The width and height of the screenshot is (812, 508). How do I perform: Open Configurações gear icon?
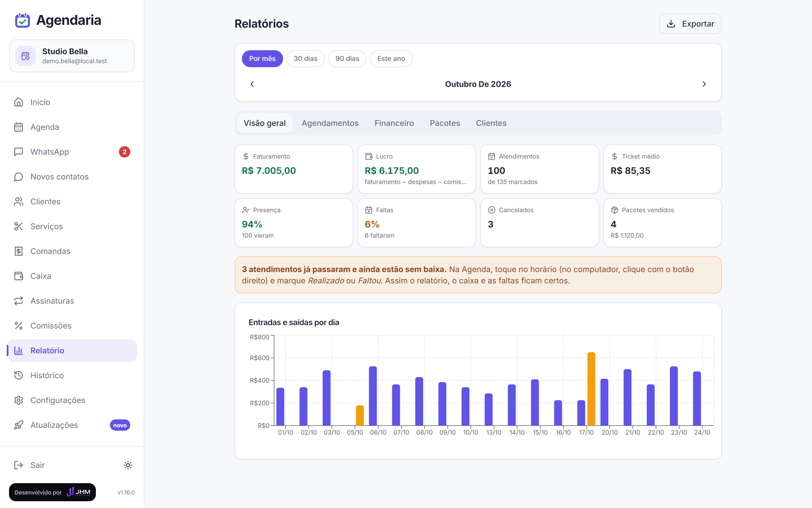(18, 400)
